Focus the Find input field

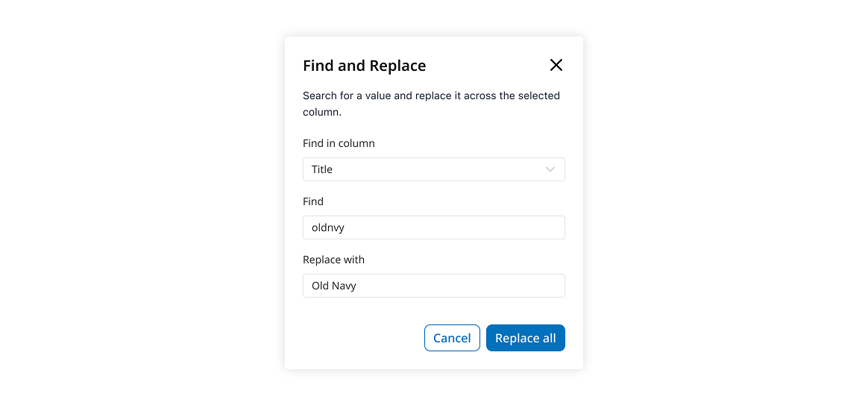click(x=433, y=227)
